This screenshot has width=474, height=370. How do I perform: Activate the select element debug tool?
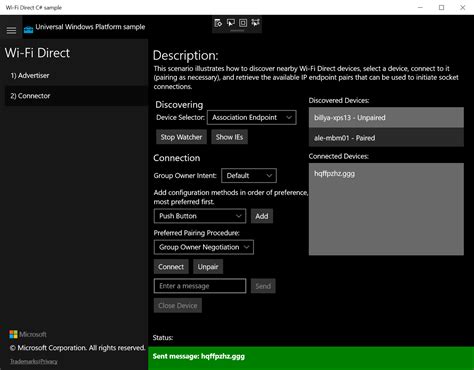(x=231, y=23)
